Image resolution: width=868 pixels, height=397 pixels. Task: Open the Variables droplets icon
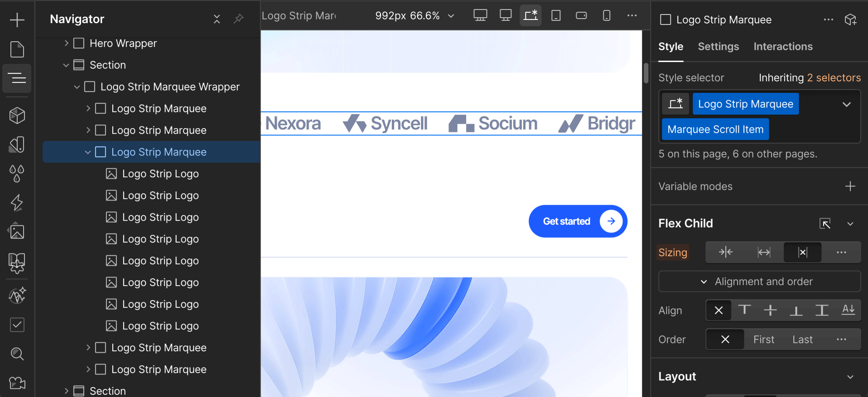point(17,174)
